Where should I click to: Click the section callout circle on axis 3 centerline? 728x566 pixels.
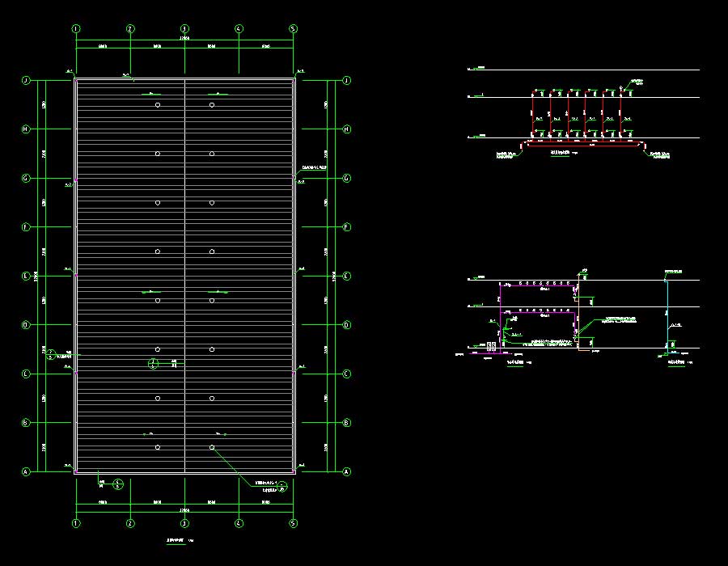[x=153, y=364]
